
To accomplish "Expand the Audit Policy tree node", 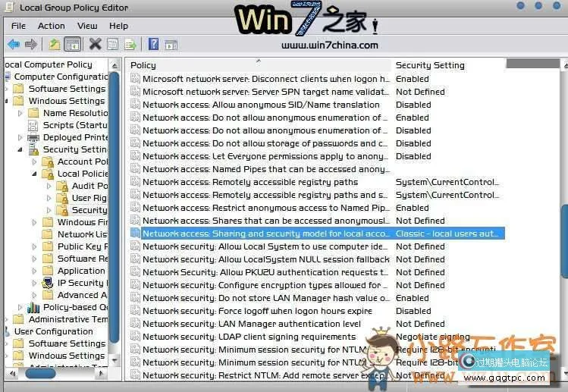I will tap(49, 186).
